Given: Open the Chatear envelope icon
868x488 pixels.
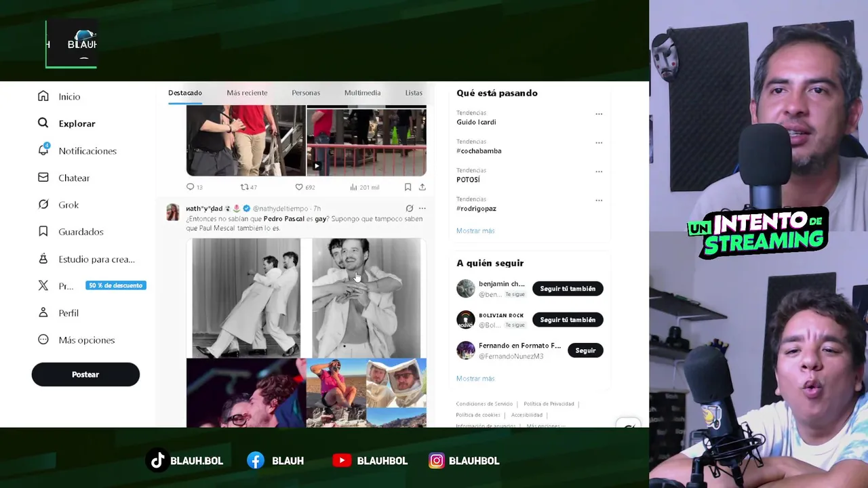Looking at the screenshot, I should coord(43,178).
